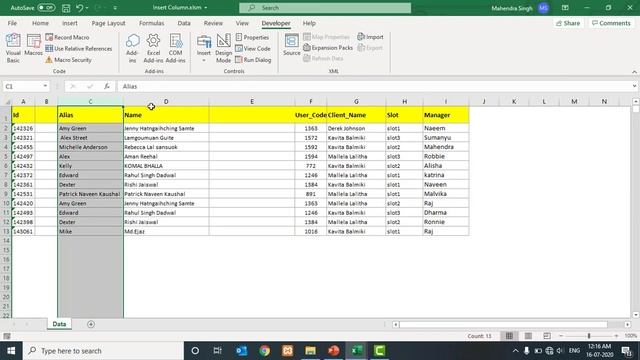
Task: Toggle Use Relative References
Action: point(79,49)
